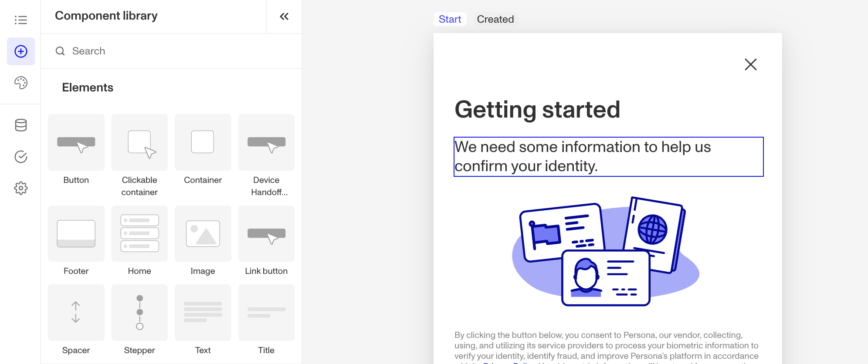Switch to the Created tab

pos(495,19)
